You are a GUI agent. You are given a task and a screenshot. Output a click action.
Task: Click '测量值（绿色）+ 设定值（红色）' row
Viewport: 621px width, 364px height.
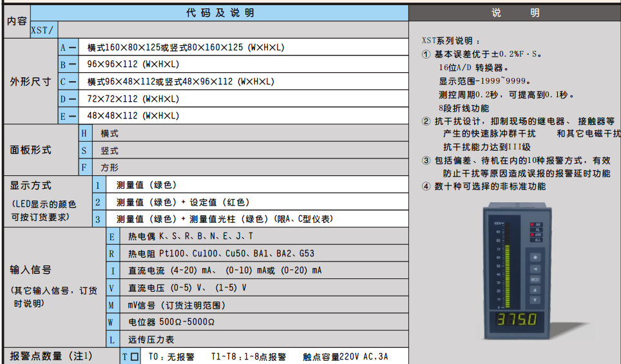click(x=258, y=202)
